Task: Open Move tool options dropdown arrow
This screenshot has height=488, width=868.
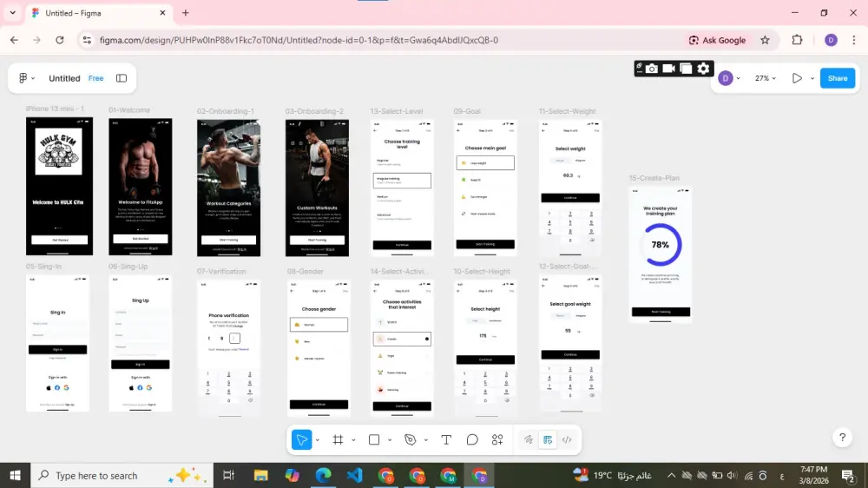Action: [317, 440]
